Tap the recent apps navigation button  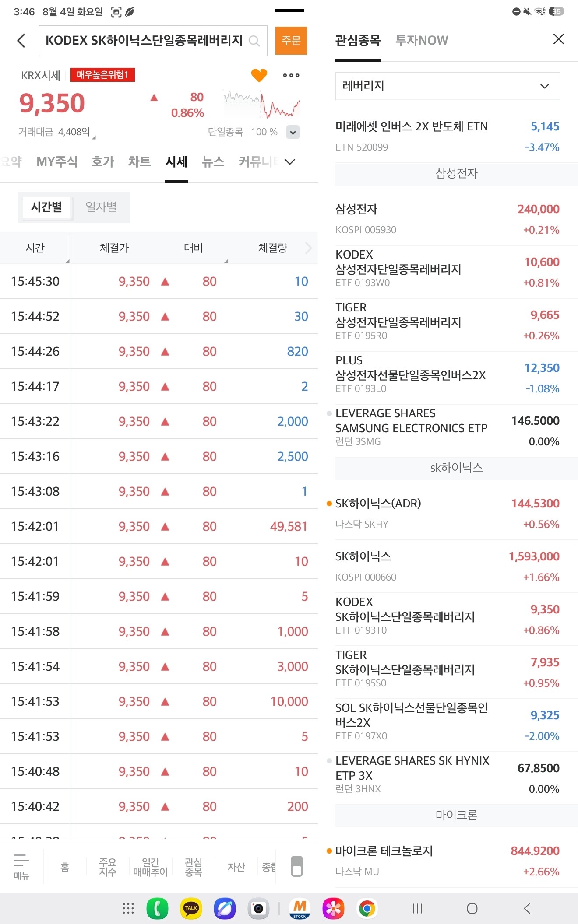[x=417, y=908]
